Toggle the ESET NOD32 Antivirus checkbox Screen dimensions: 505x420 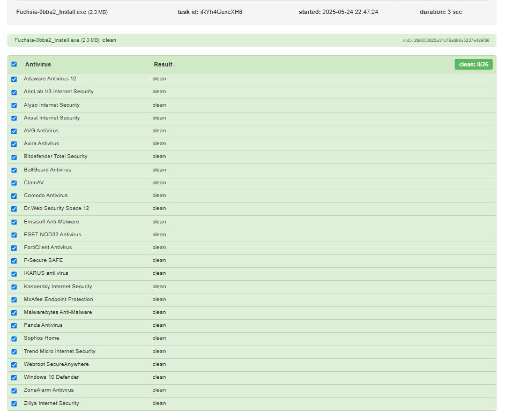tap(14, 235)
